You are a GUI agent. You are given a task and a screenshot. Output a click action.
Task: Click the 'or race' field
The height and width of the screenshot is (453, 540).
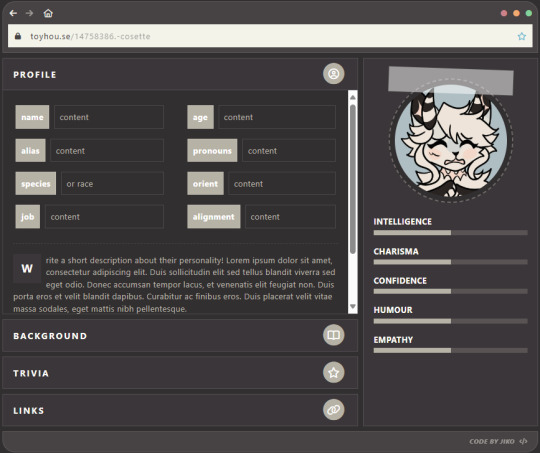click(112, 184)
